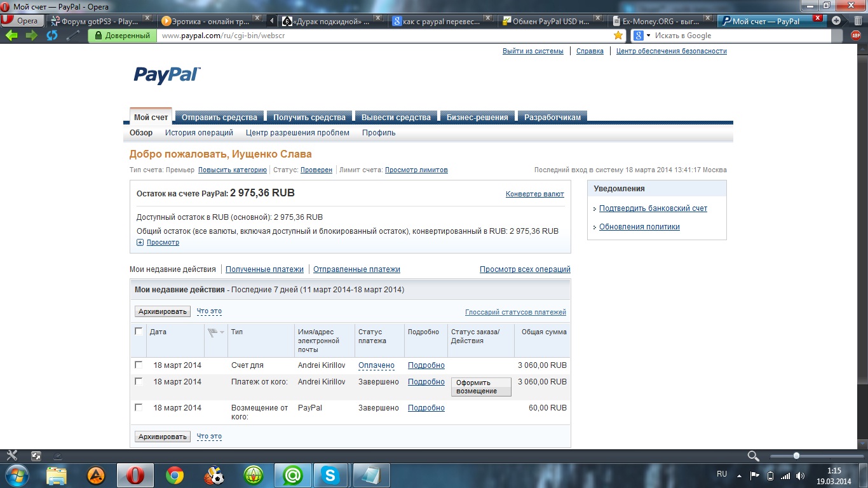Open the closed tabs trash icon
868x488 pixels.
[858, 20]
